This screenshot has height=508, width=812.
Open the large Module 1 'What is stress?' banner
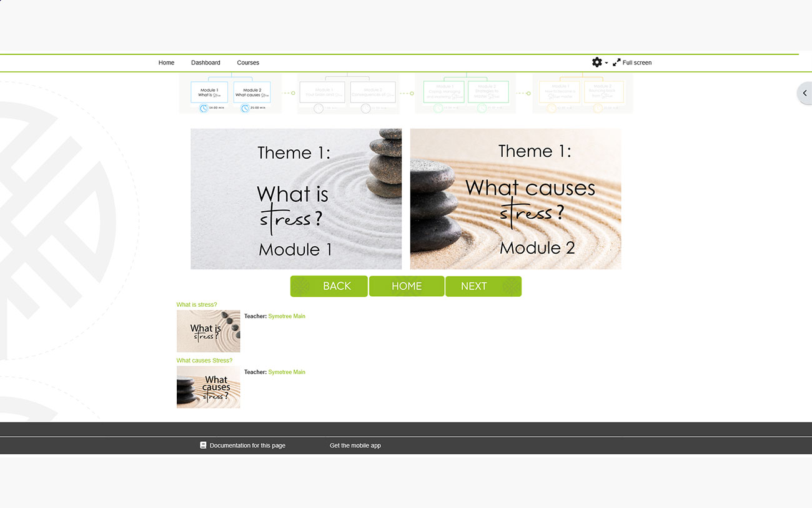point(296,199)
